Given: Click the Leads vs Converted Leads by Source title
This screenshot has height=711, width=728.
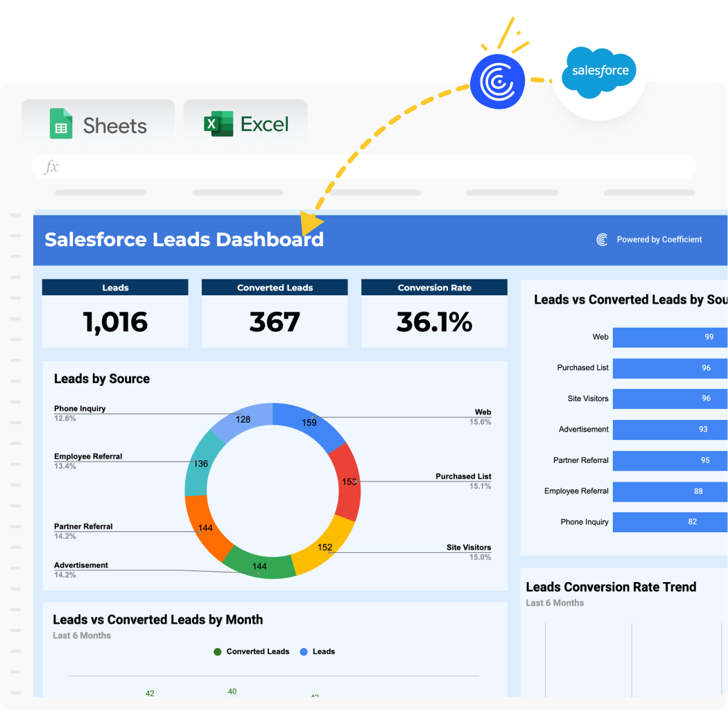Looking at the screenshot, I should (x=630, y=300).
